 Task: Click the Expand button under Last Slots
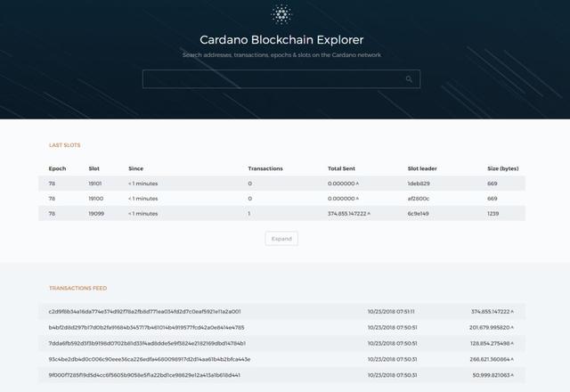tap(281, 239)
